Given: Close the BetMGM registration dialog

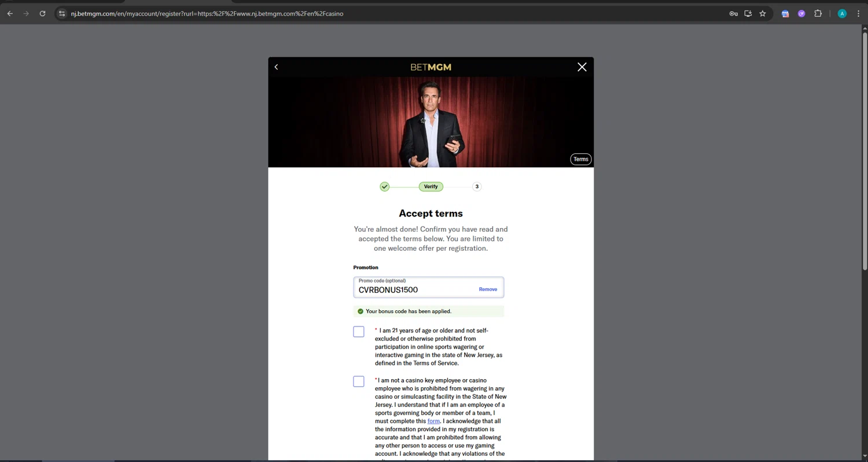Looking at the screenshot, I should (x=582, y=67).
